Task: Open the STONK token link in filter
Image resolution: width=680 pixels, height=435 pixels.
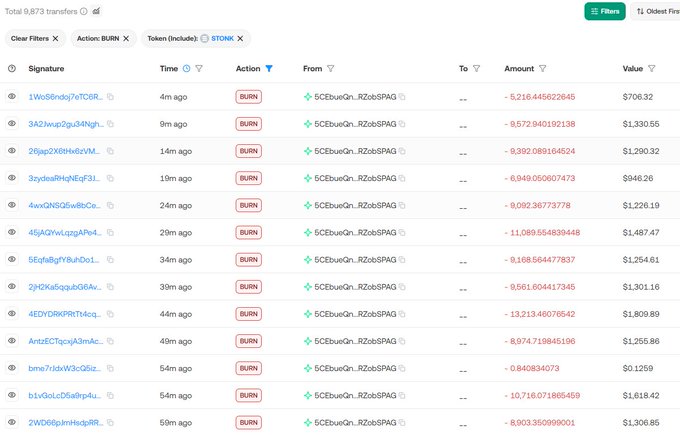Action: (222, 39)
